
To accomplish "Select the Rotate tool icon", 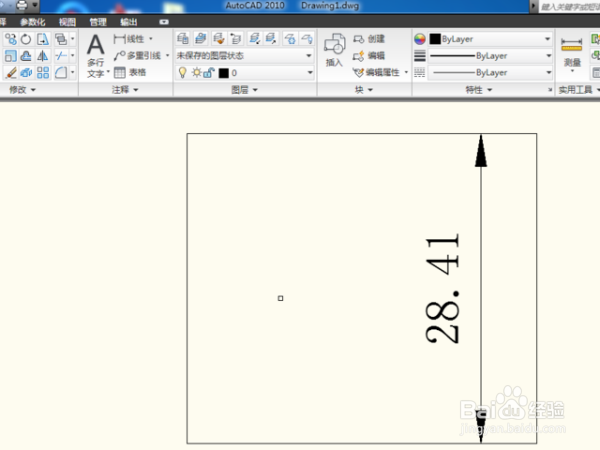I will [x=26, y=39].
